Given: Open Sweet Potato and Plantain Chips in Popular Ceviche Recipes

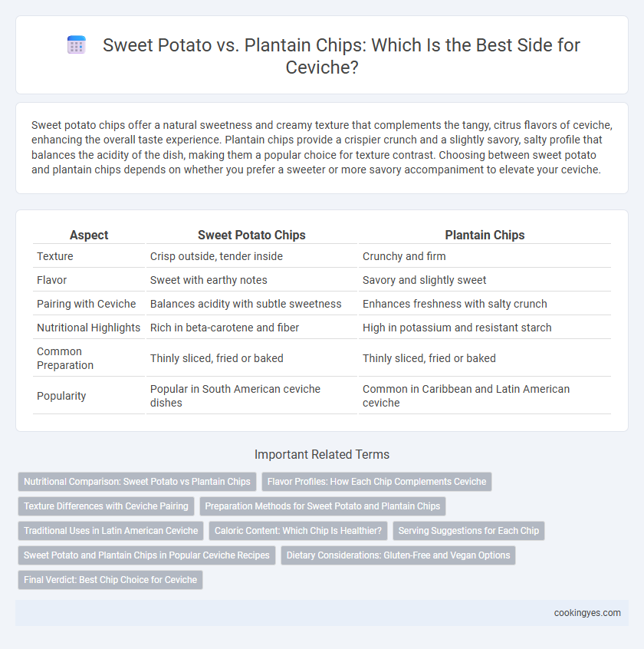Looking at the screenshot, I should [x=146, y=555].
